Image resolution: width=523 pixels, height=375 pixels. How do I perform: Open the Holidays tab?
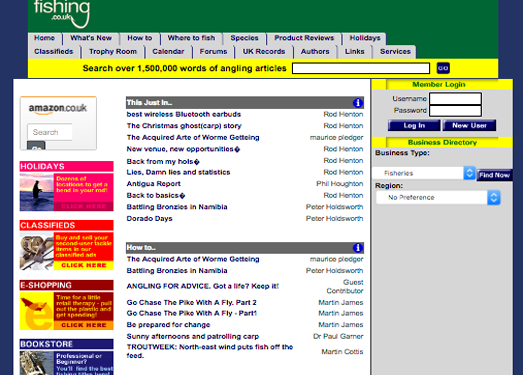point(365,38)
